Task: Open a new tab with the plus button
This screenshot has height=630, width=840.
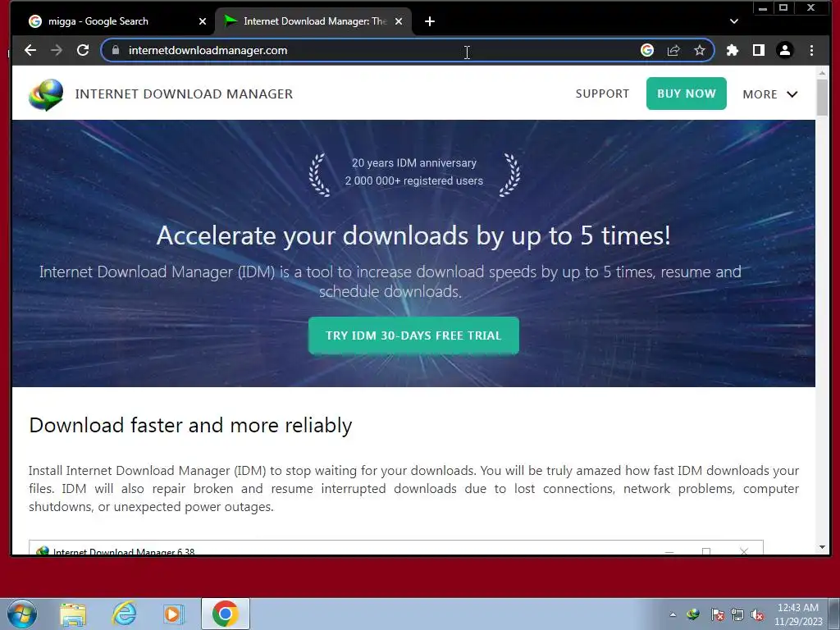Action: coord(430,21)
